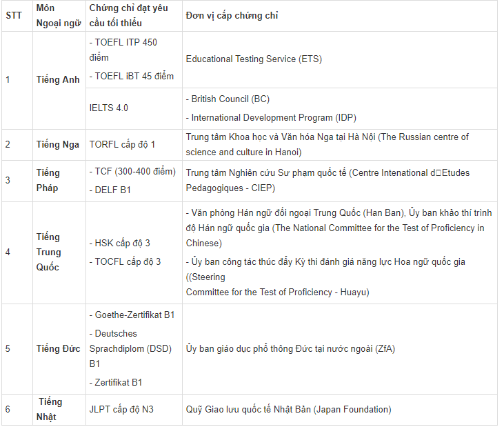The width and height of the screenshot is (504, 427).
Task: Select the 'TORFL cấp độ 1' cell
Action: pos(122,145)
